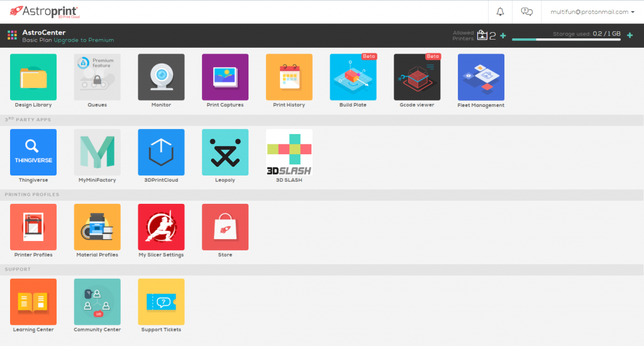Image resolution: width=644 pixels, height=346 pixels.
Task: Click the 'AstroCenter' title text
Action: (44, 33)
